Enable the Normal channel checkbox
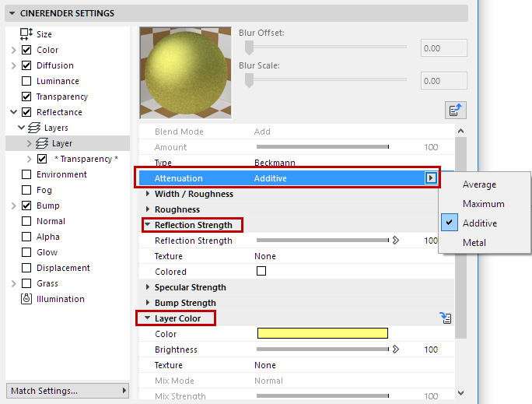 click(x=26, y=221)
